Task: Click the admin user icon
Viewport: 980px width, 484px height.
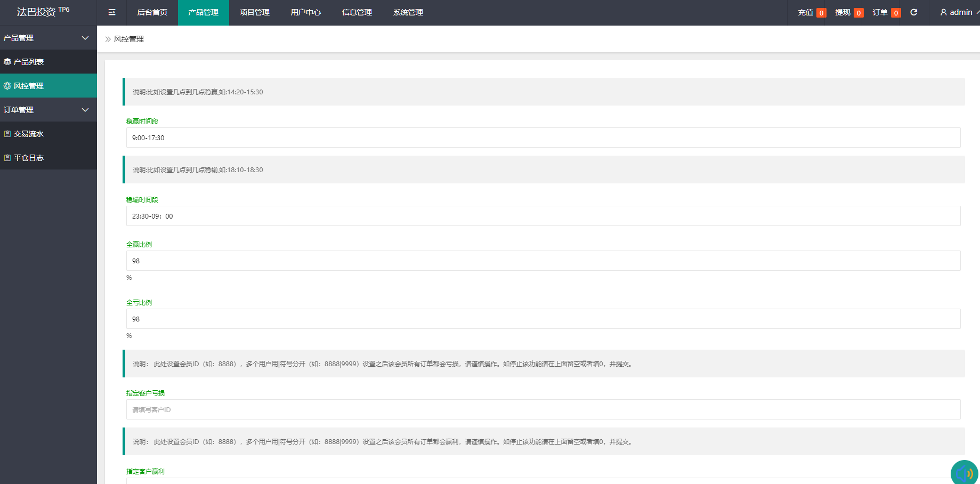Action: pyautogui.click(x=943, y=12)
